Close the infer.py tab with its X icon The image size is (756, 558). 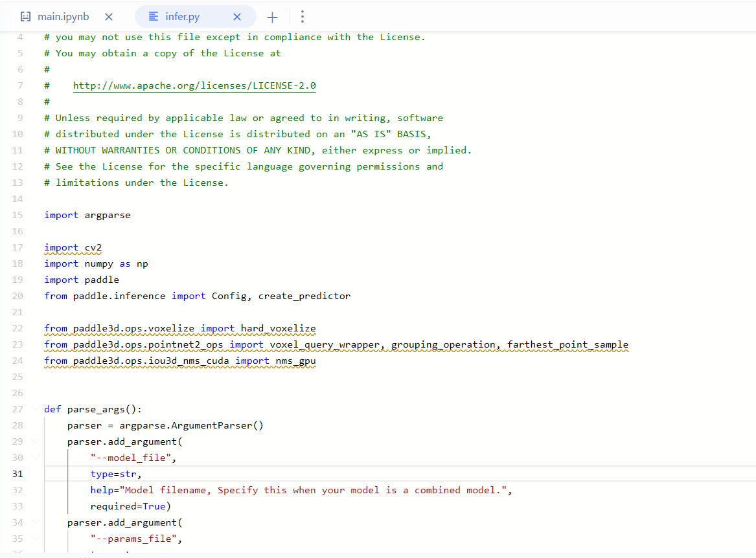(237, 17)
